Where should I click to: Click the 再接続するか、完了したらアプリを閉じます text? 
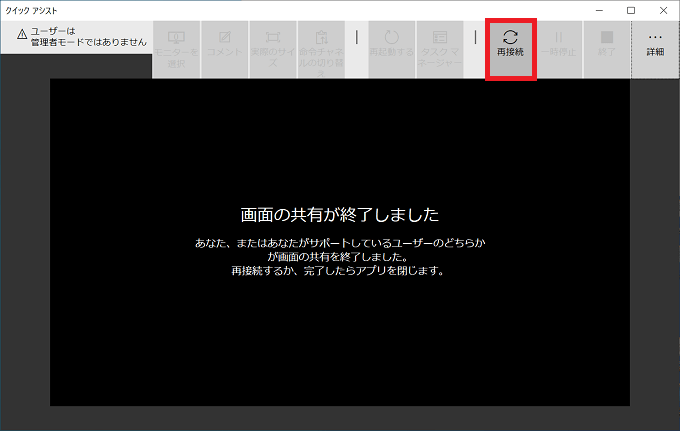pyautogui.click(x=337, y=271)
